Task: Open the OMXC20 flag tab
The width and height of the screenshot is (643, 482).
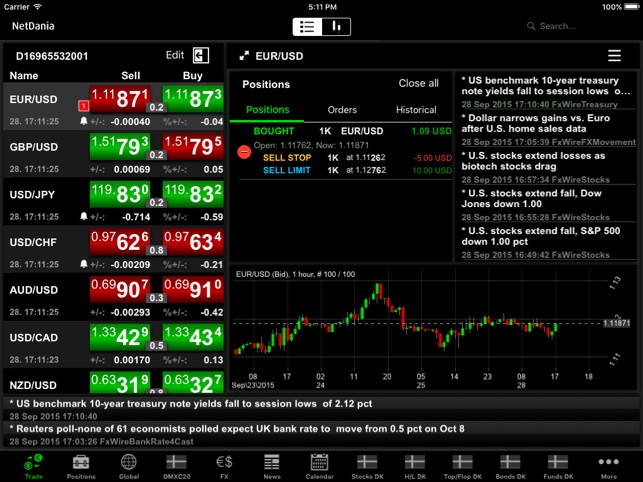Action: pos(176,466)
